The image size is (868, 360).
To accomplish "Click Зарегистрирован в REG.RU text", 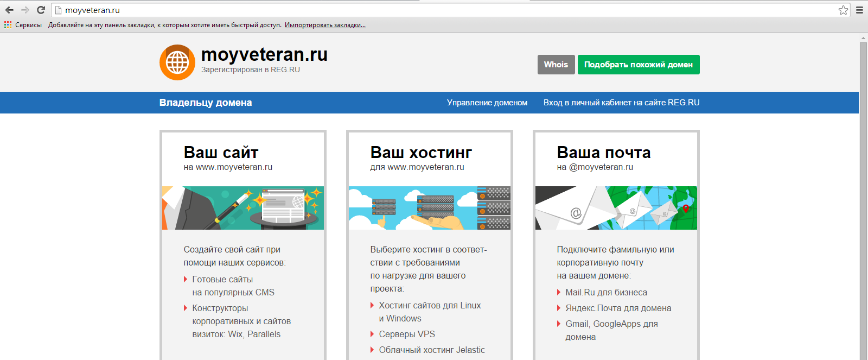I will point(251,70).
